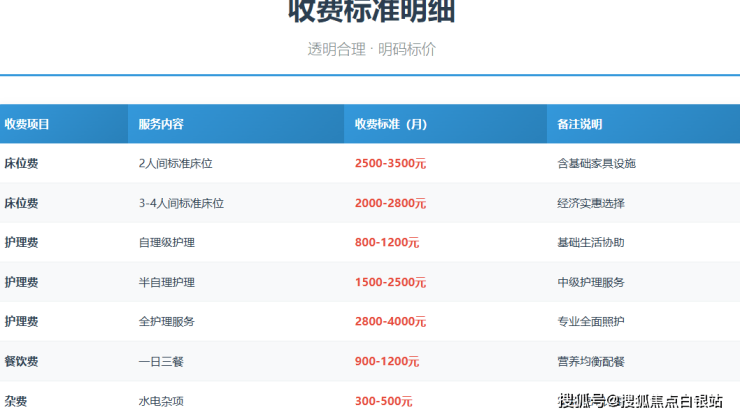
Task: Select the 自理级护理 service cell
Action: 167,243
